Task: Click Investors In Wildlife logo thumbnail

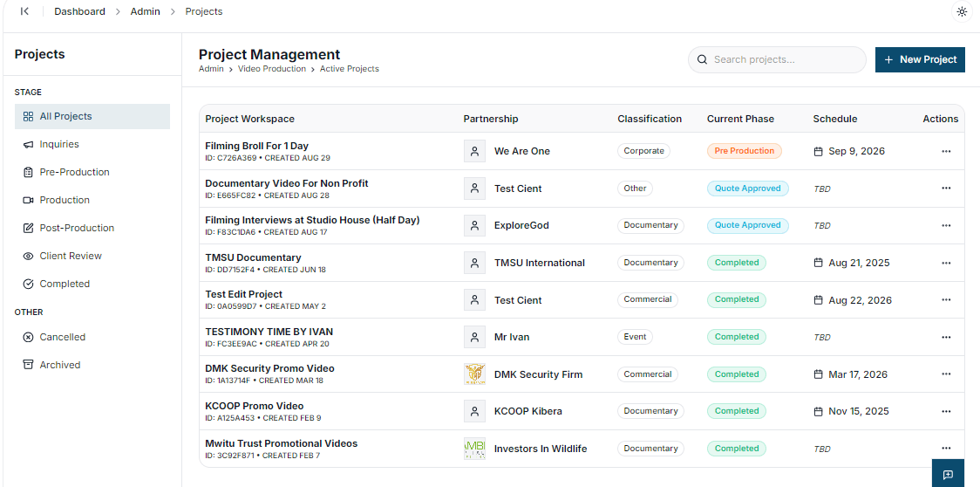Action: tap(474, 449)
